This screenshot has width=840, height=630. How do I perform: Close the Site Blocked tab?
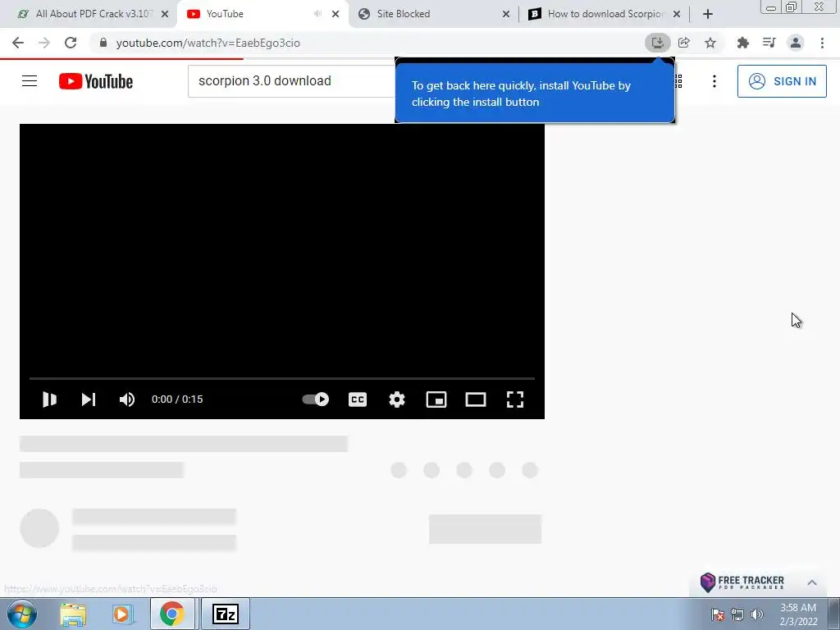505,14
